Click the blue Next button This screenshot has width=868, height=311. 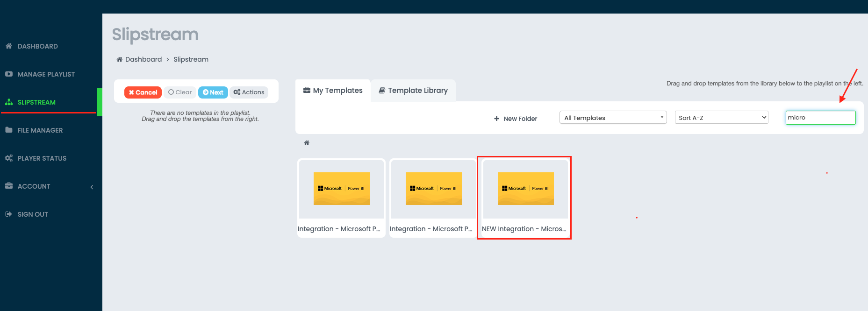click(213, 92)
